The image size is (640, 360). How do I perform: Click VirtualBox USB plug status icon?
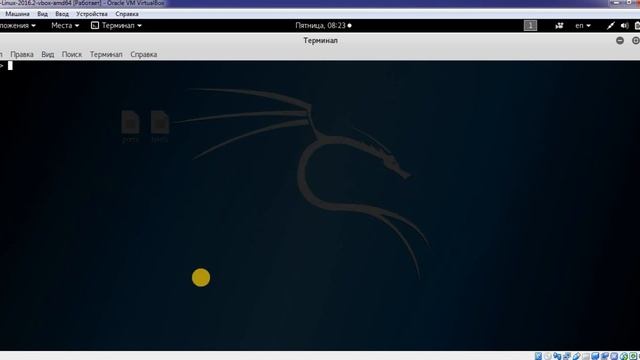pyautogui.click(x=576, y=356)
